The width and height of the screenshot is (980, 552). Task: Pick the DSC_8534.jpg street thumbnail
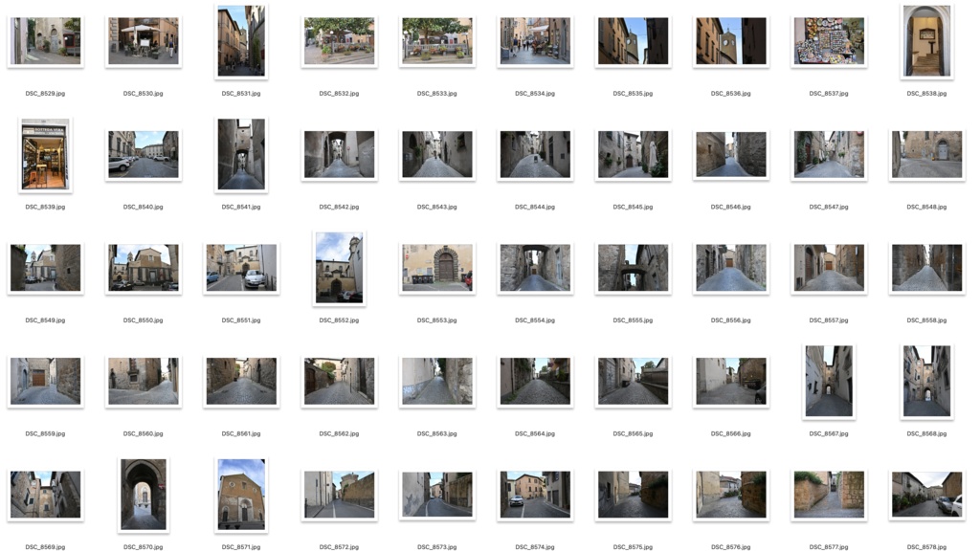pos(535,40)
